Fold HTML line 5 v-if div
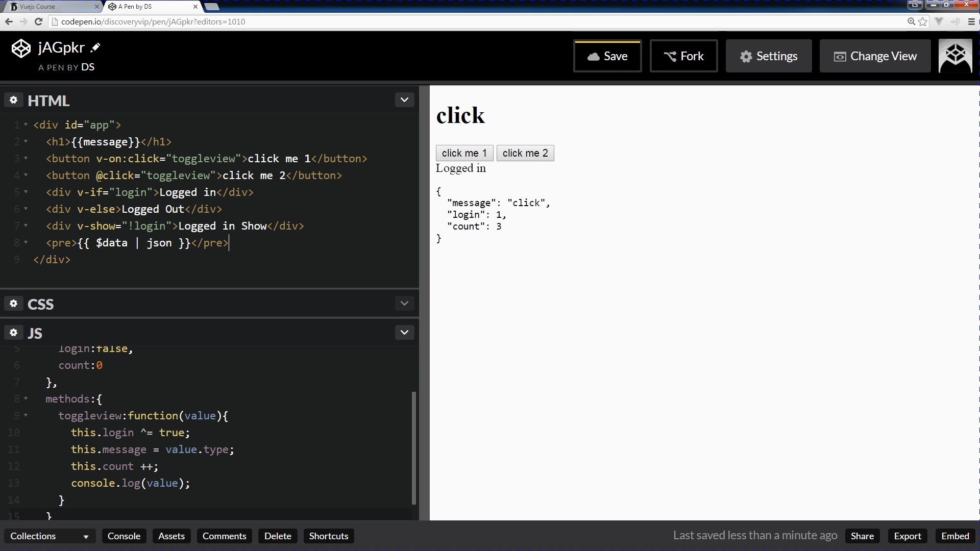980x551 pixels. coord(26,192)
